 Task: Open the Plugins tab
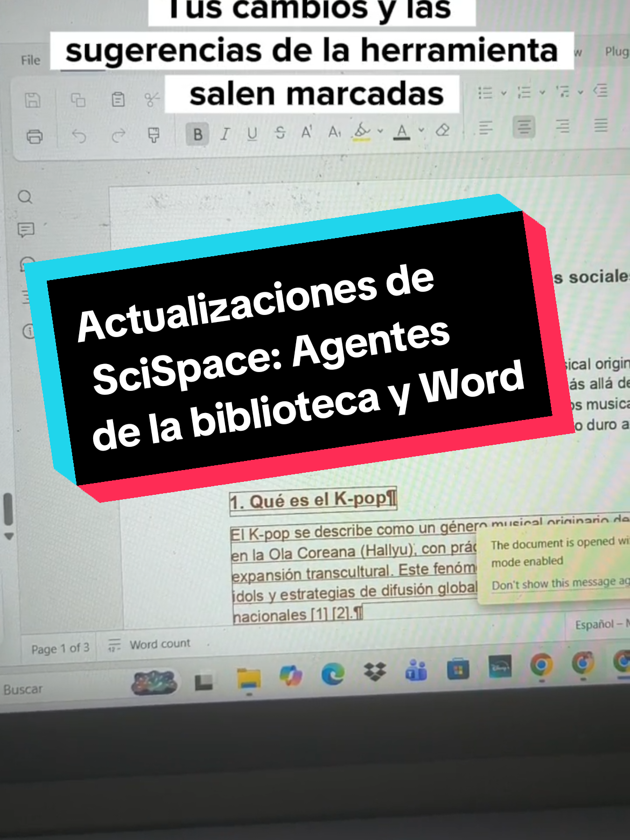617,52
